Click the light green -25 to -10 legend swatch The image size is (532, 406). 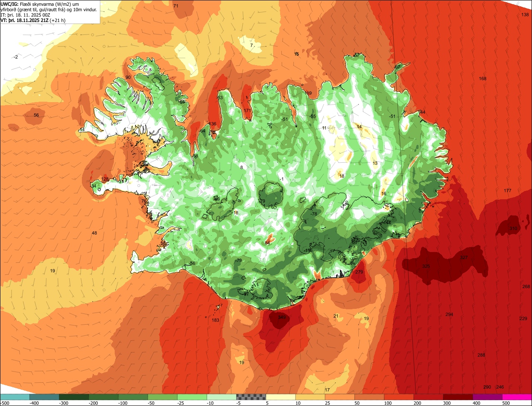(192, 397)
